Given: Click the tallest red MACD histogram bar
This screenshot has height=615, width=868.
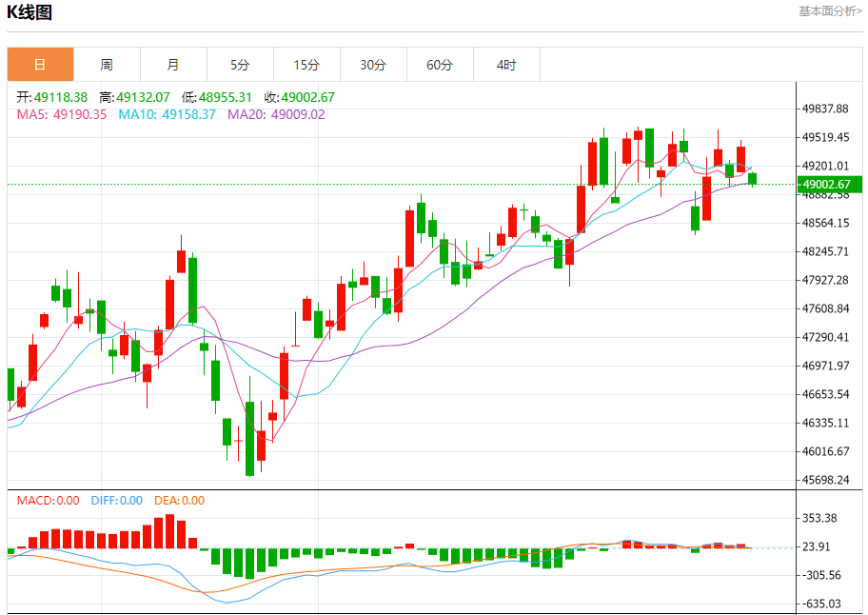Looking at the screenshot, I should point(170,531).
